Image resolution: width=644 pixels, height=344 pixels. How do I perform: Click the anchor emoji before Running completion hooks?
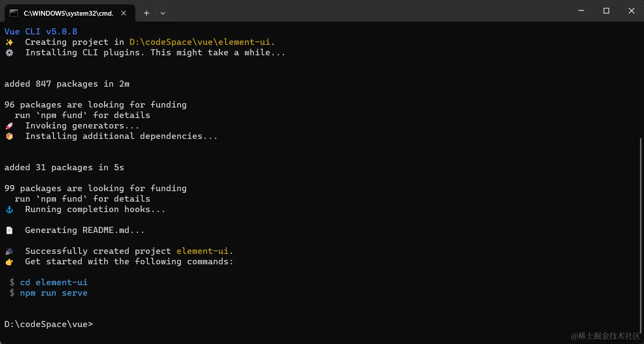click(9, 209)
